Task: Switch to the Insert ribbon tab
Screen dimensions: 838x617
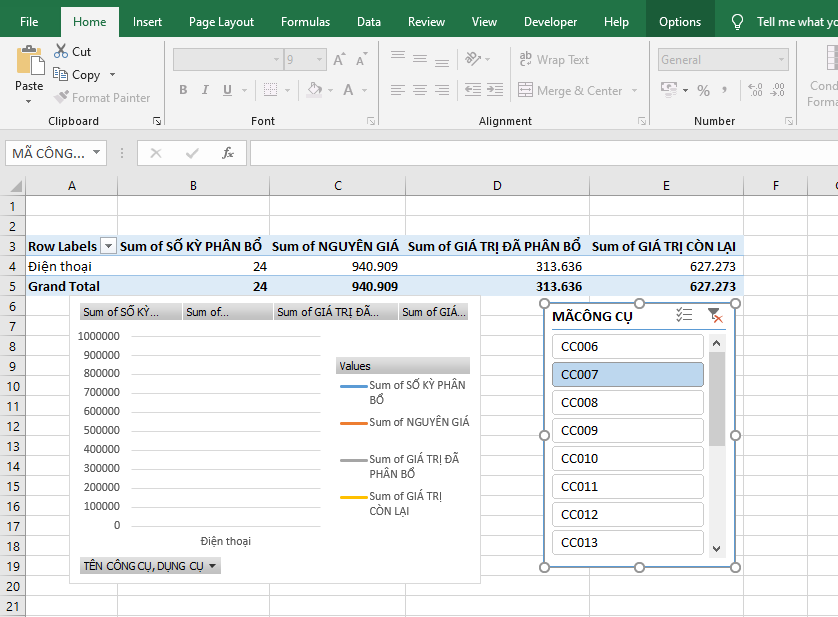Action: pos(147,22)
